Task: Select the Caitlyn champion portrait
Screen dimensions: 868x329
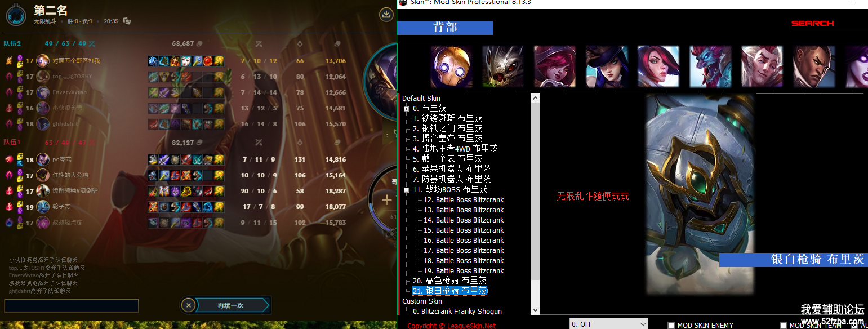Action: tap(607, 67)
